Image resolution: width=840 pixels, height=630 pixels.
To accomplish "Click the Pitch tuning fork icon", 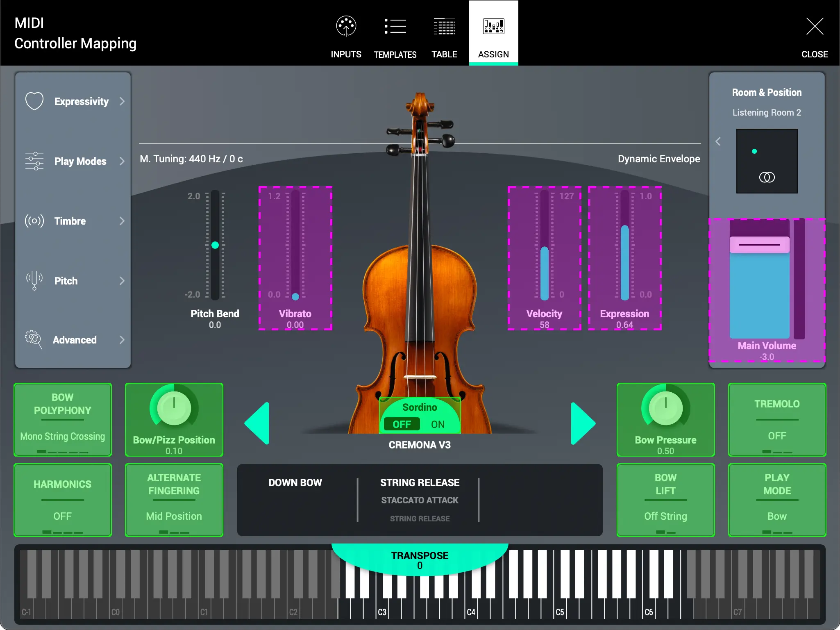I will [34, 281].
